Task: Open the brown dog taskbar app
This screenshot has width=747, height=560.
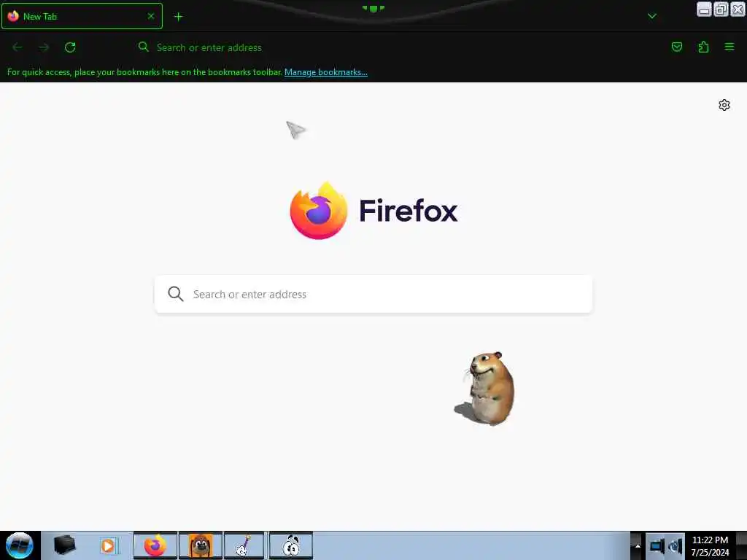Action: point(201,545)
